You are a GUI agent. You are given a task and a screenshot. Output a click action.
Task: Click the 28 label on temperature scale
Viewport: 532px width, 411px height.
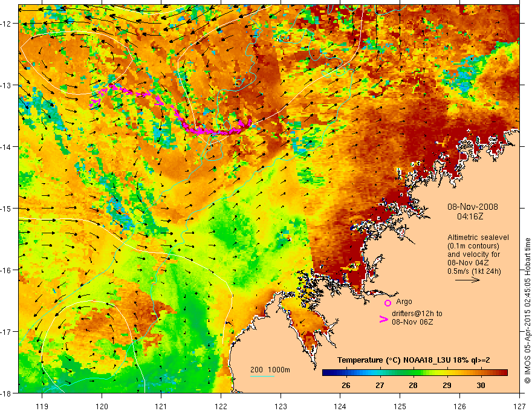[413, 386]
